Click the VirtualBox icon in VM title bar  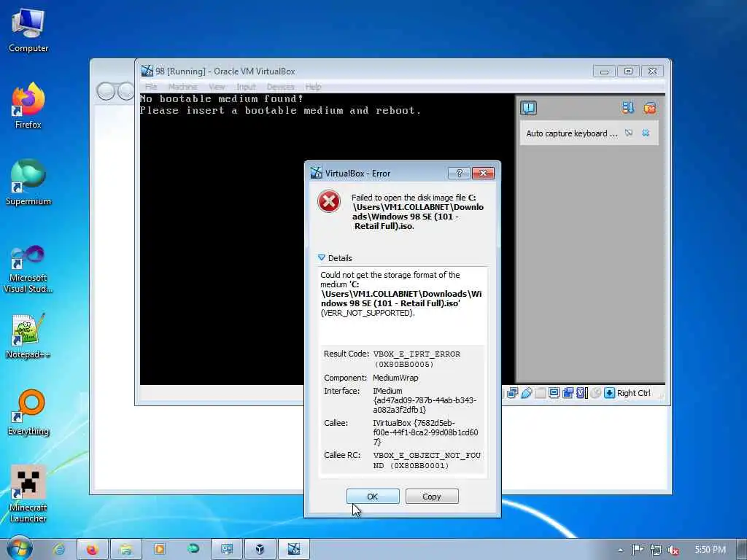point(147,71)
